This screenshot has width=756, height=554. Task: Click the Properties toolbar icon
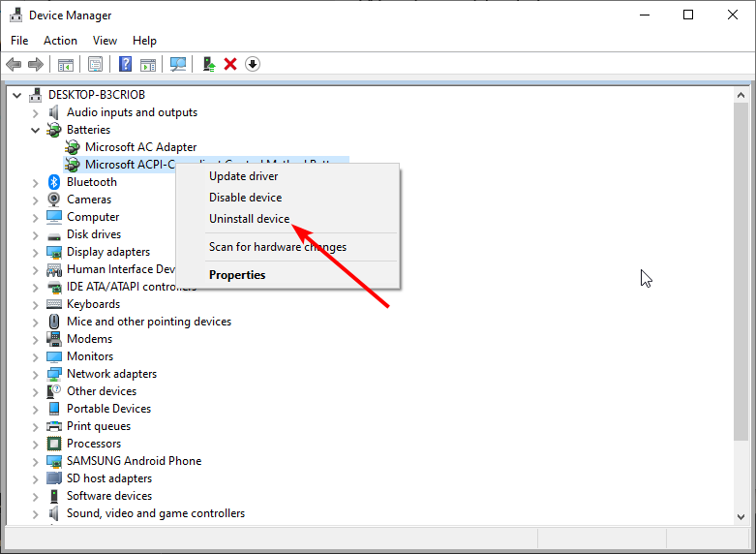(96, 64)
